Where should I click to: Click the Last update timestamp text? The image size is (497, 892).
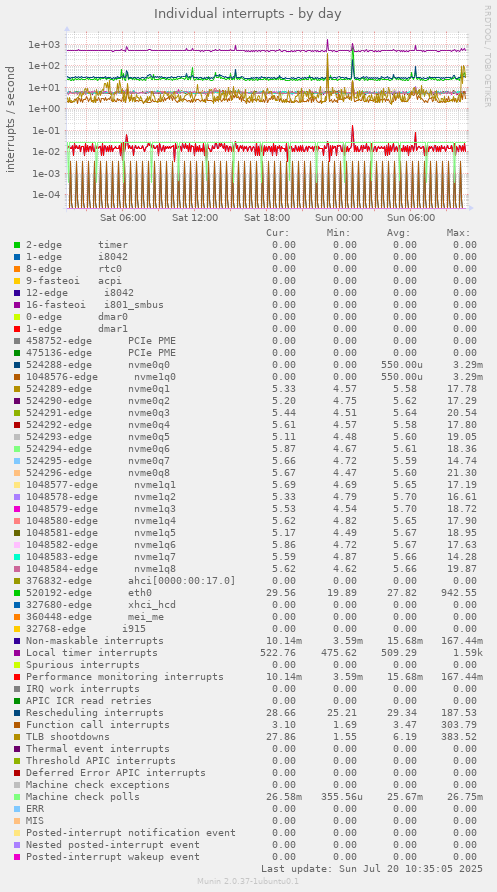coord(372,869)
